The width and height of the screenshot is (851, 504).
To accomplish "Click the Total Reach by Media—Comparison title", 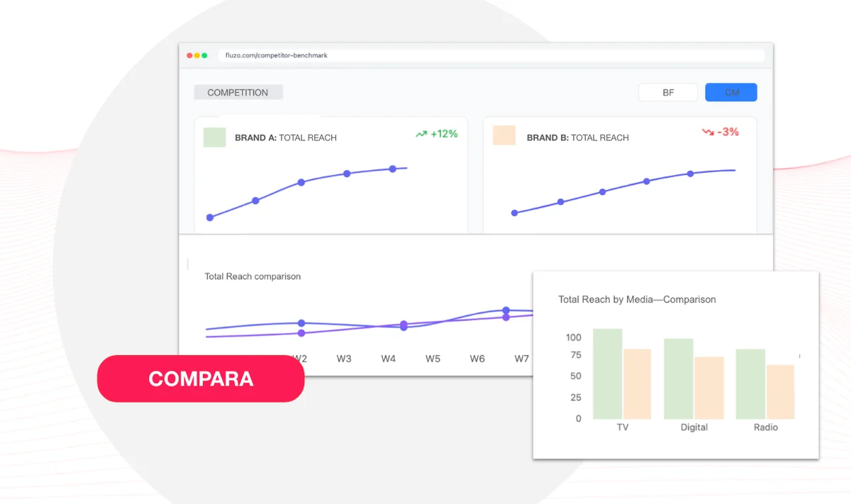I will pyautogui.click(x=637, y=299).
